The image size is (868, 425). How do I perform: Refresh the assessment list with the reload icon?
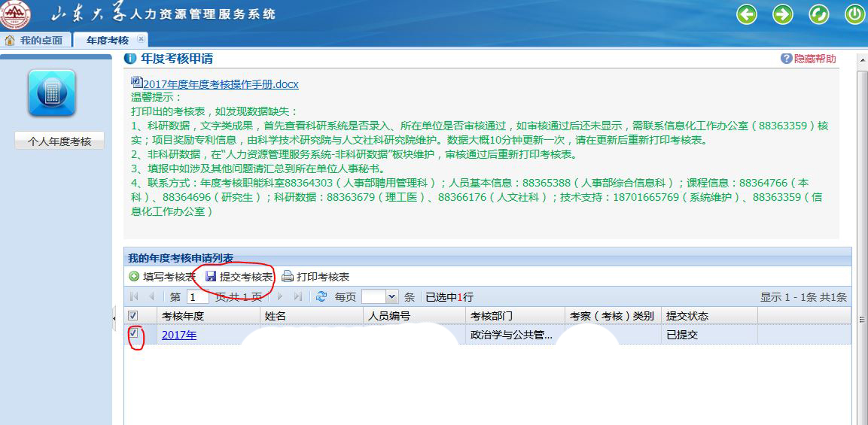click(x=321, y=297)
